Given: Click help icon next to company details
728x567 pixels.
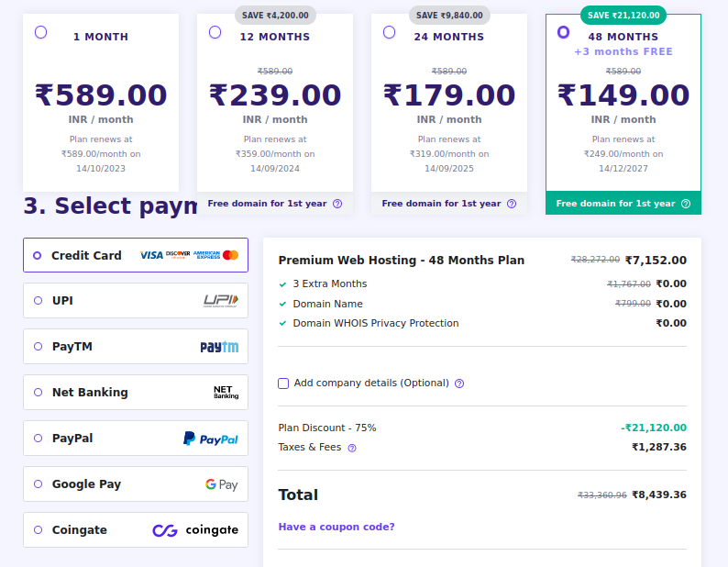Looking at the screenshot, I should tap(459, 384).
